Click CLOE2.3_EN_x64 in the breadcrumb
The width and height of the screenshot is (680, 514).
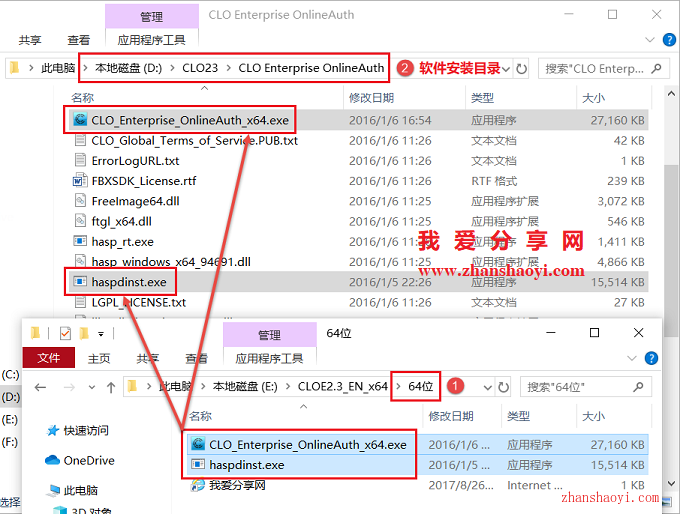(x=343, y=386)
